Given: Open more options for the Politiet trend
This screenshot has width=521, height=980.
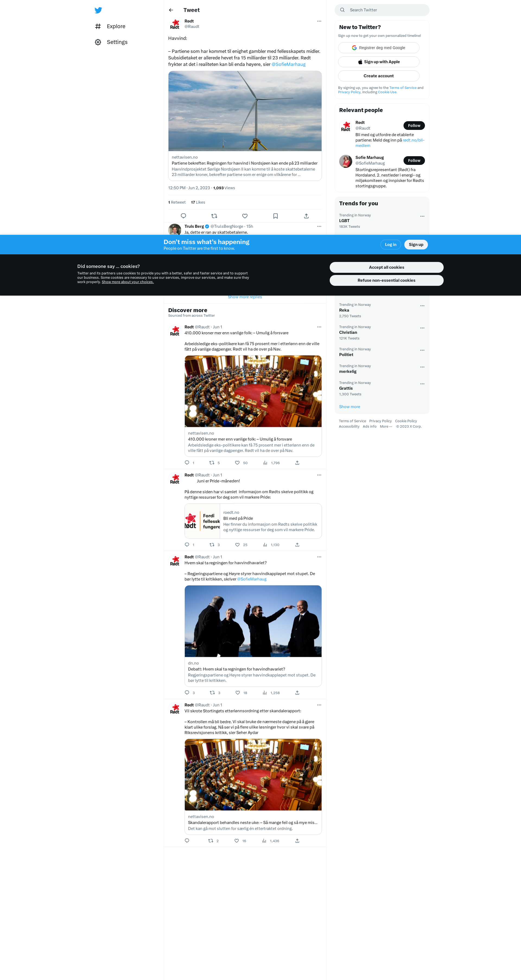Looking at the screenshot, I should pyautogui.click(x=422, y=350).
